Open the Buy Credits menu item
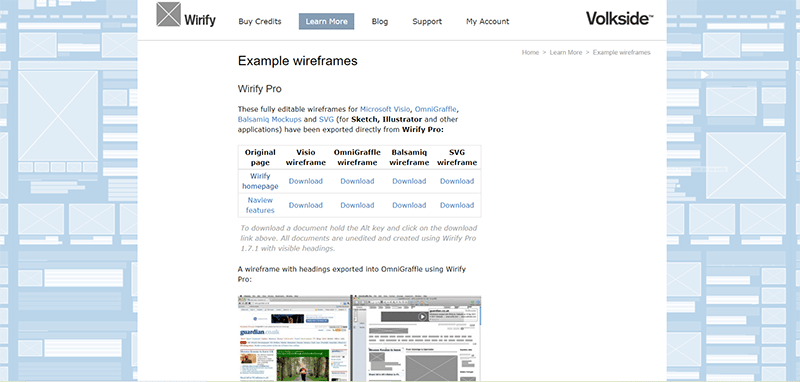Image resolution: width=800 pixels, height=382 pixels. click(260, 21)
